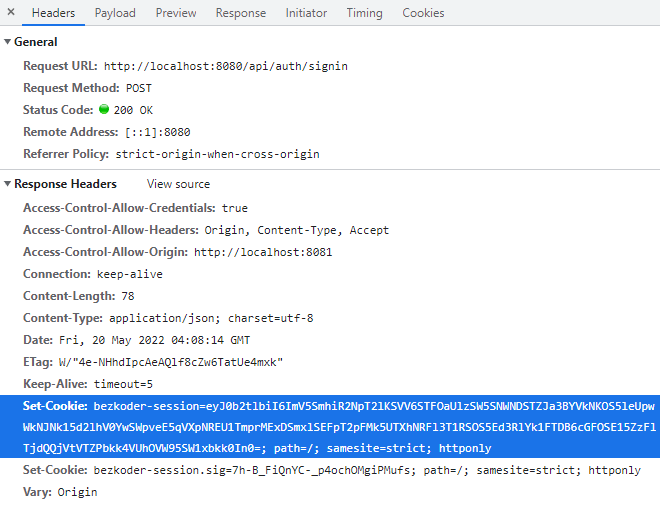Click View source for response headers

coord(178,184)
